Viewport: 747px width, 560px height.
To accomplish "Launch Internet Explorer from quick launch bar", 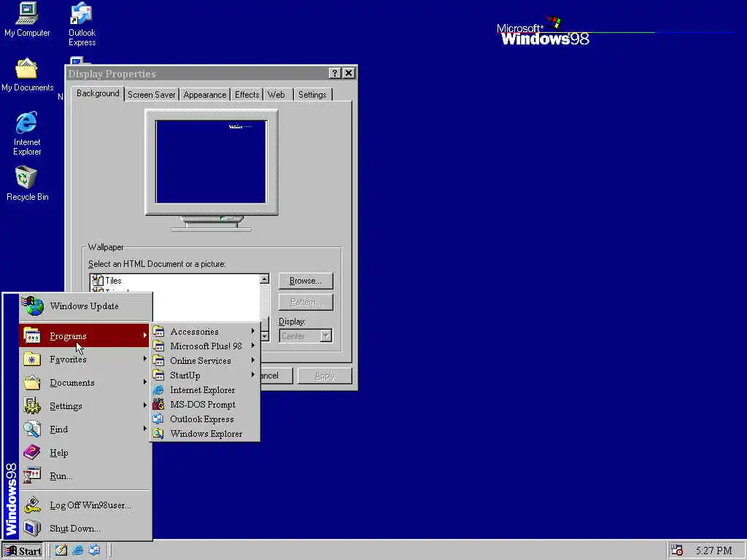I will click(77, 551).
